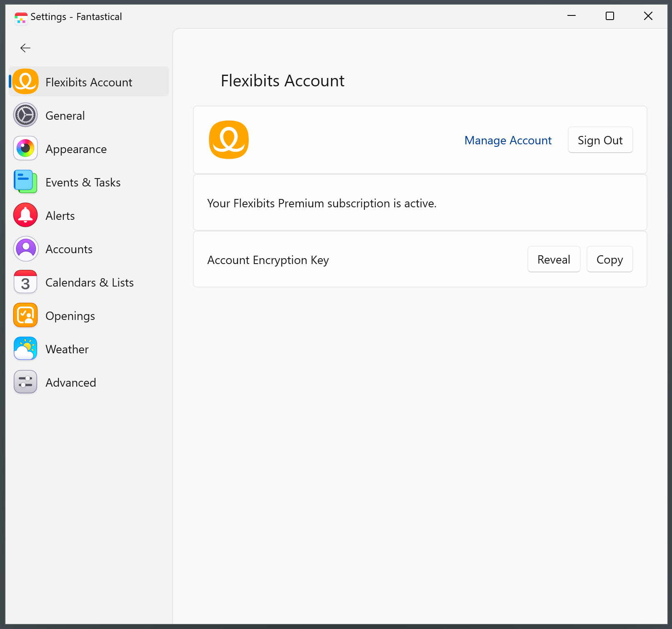
Task: Click the Sign Out button
Action: click(x=600, y=140)
